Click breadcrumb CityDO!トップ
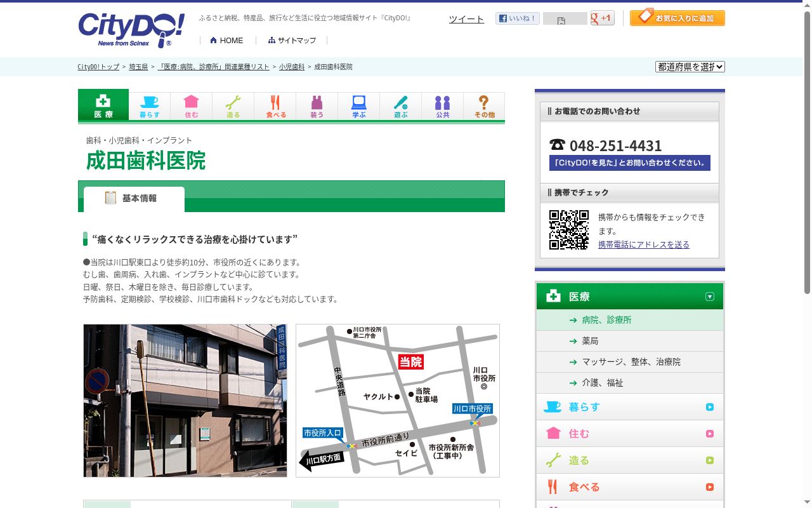Viewport: 812px width, 508px height. point(98,67)
